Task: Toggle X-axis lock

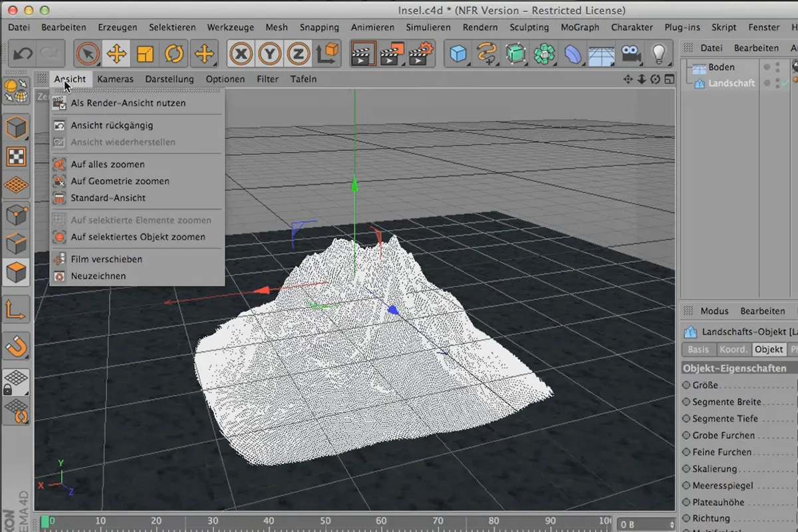Action: (x=240, y=54)
